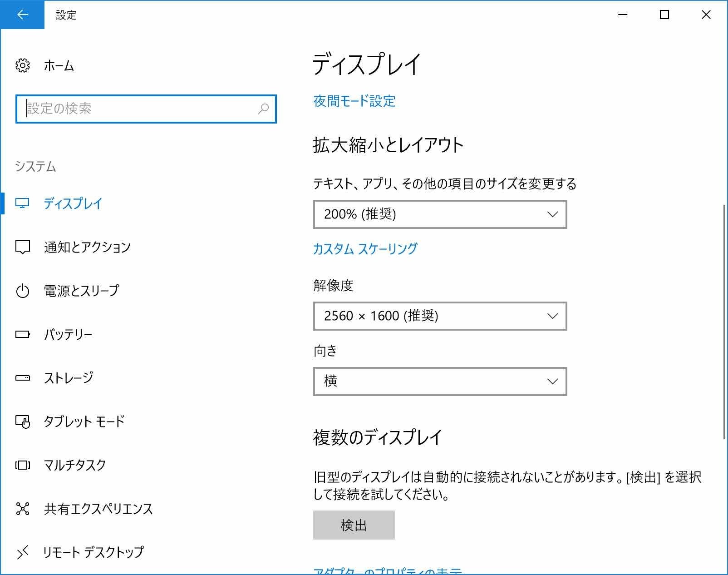Click the speech bubble icon for 通知とアクション

(x=23, y=247)
